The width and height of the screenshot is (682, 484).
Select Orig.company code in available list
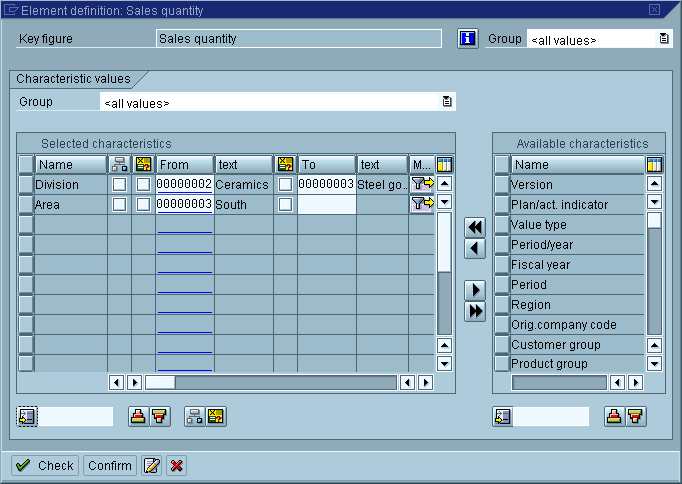tap(577, 324)
